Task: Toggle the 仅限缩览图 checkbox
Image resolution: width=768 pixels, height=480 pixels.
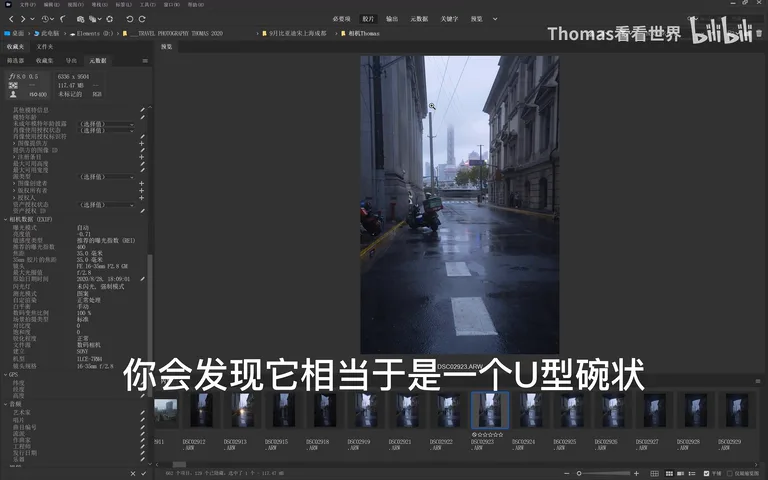Action: coord(730,474)
